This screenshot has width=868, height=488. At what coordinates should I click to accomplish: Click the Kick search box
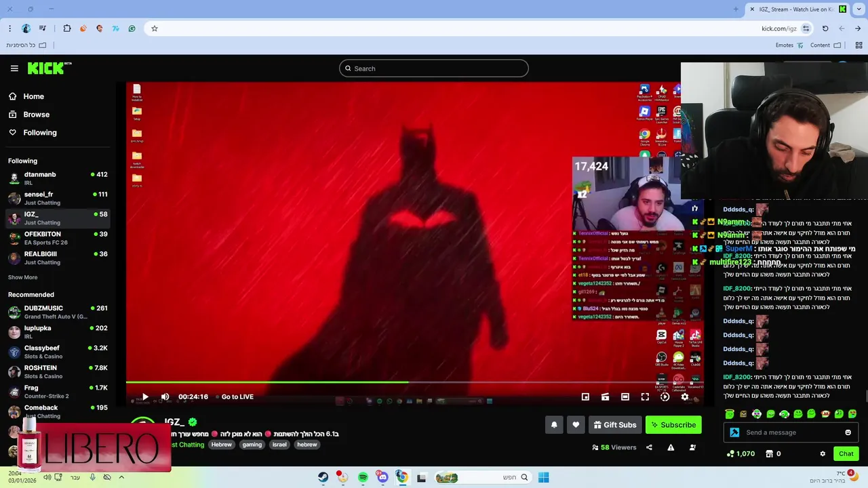[x=433, y=68]
